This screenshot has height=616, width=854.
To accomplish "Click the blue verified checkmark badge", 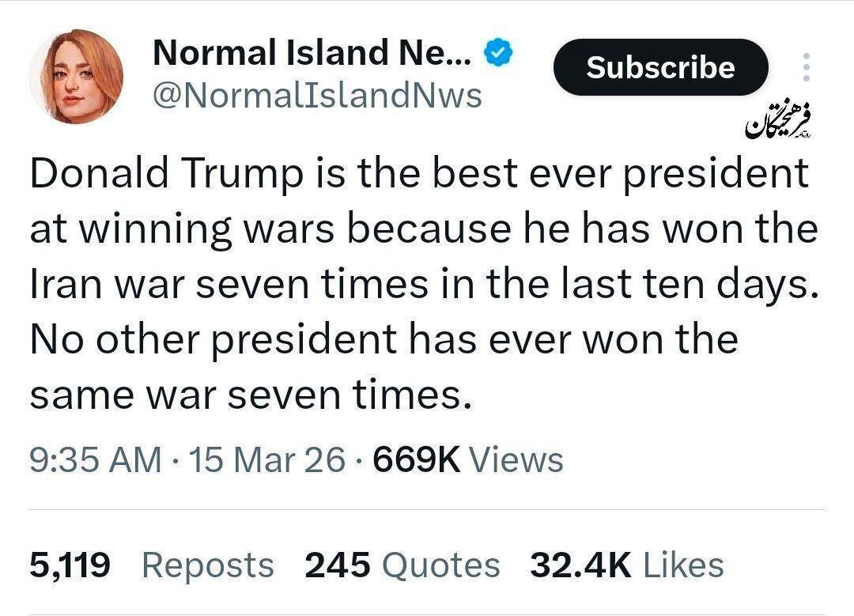I will 499,54.
